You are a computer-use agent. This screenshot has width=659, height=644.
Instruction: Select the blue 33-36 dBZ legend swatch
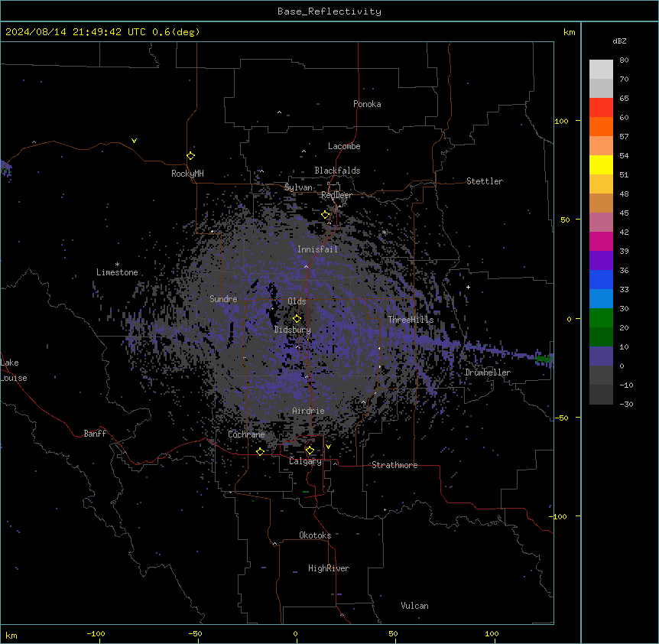tap(601, 279)
